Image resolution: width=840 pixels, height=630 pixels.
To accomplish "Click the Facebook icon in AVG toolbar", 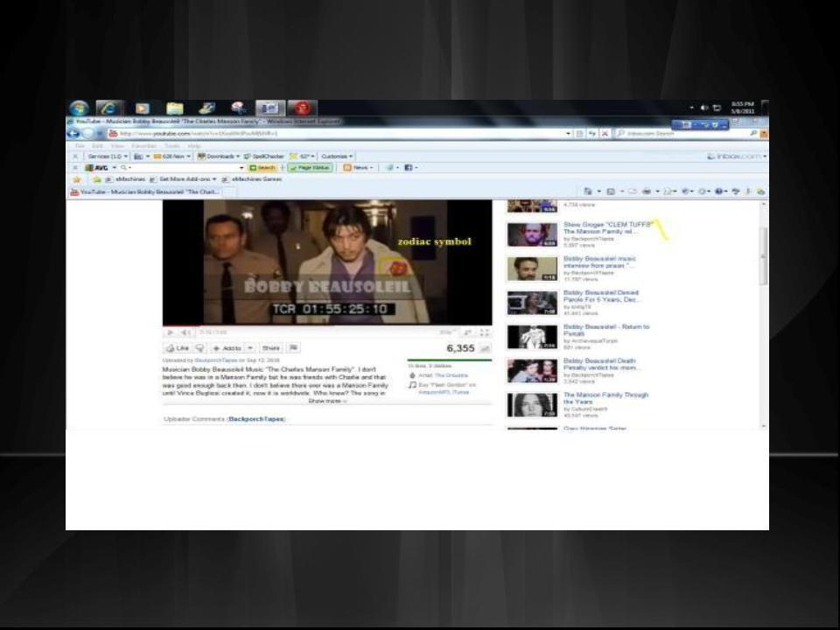I will tap(409, 167).
